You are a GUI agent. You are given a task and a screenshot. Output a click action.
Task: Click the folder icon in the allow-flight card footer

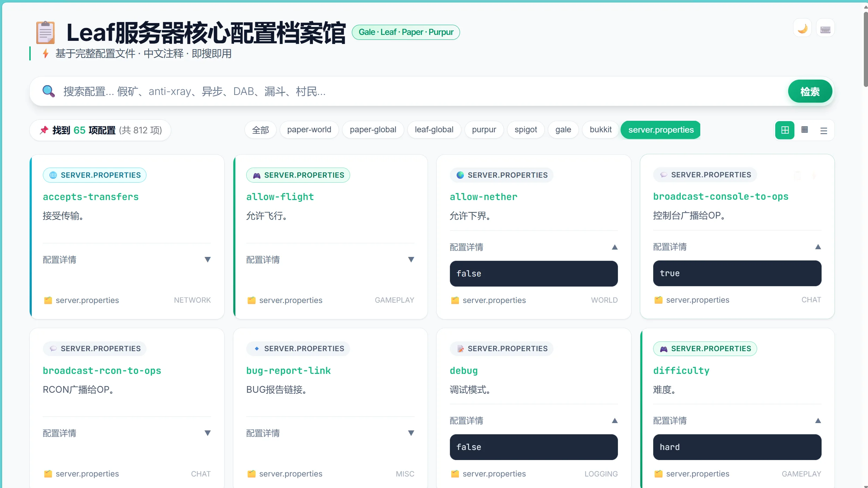click(251, 300)
